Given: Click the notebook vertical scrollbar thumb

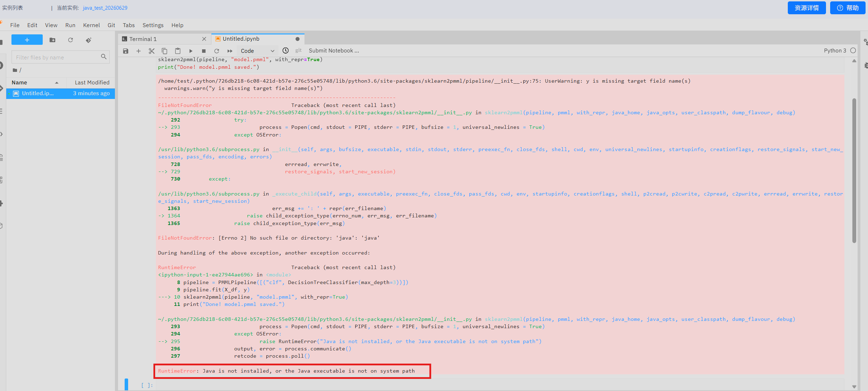Looking at the screenshot, I should click(854, 171).
